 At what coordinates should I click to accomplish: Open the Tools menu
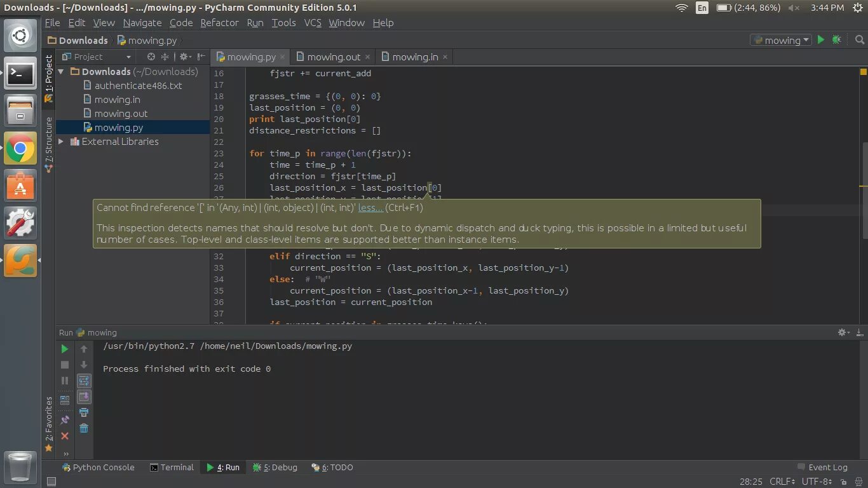pos(283,23)
